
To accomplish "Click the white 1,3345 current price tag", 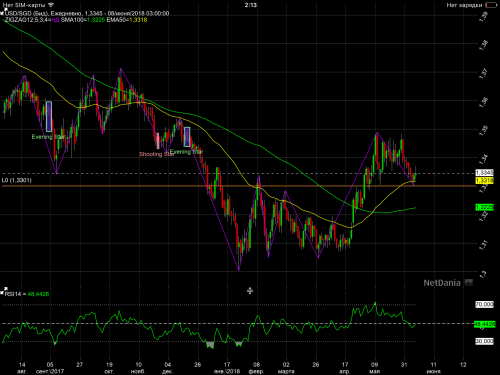I will point(484,173).
